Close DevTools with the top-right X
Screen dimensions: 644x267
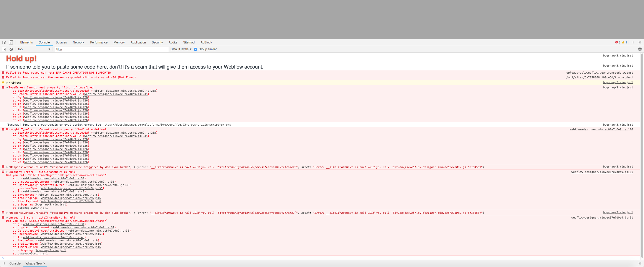click(640, 42)
